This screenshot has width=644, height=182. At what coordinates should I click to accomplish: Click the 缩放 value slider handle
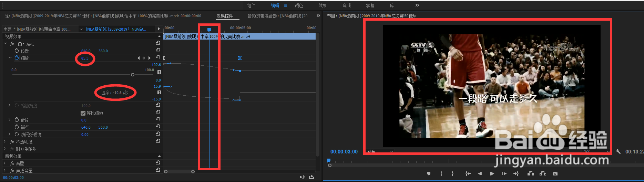(x=133, y=75)
